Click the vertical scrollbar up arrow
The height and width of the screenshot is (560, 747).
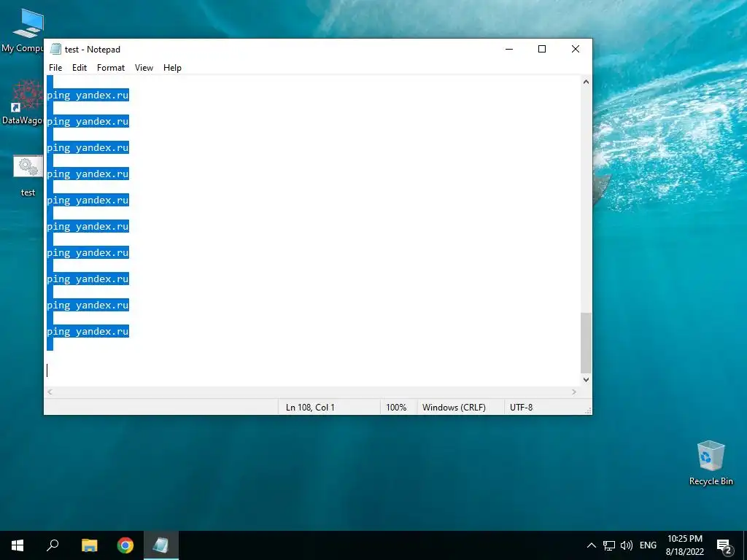click(x=586, y=82)
